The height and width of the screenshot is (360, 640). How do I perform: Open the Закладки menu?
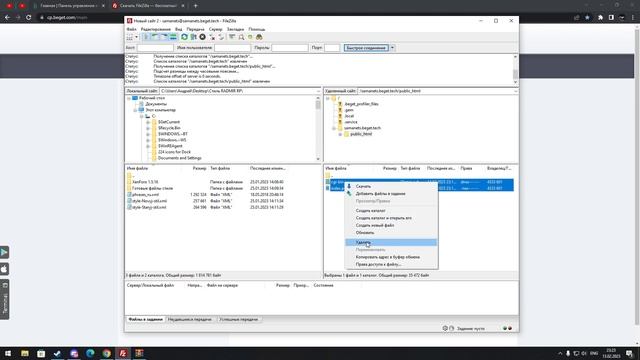(x=236, y=29)
